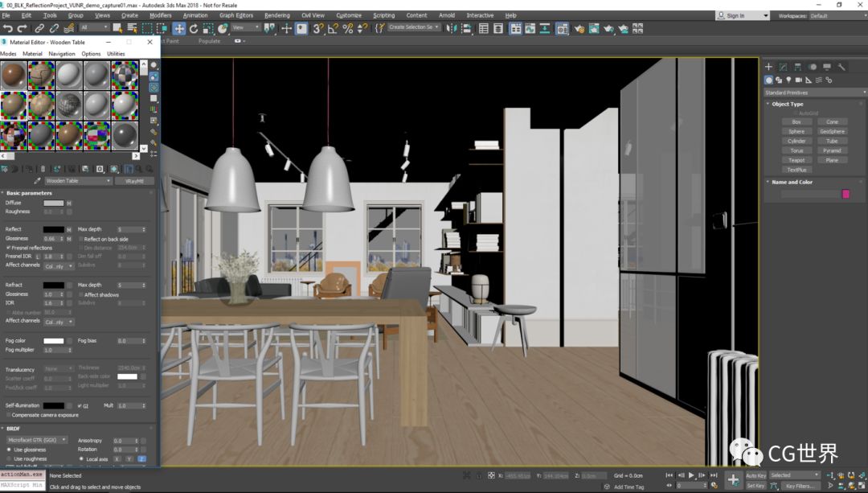This screenshot has height=493, width=868.
Task: Activate the Select and Link tool
Action: click(x=39, y=28)
